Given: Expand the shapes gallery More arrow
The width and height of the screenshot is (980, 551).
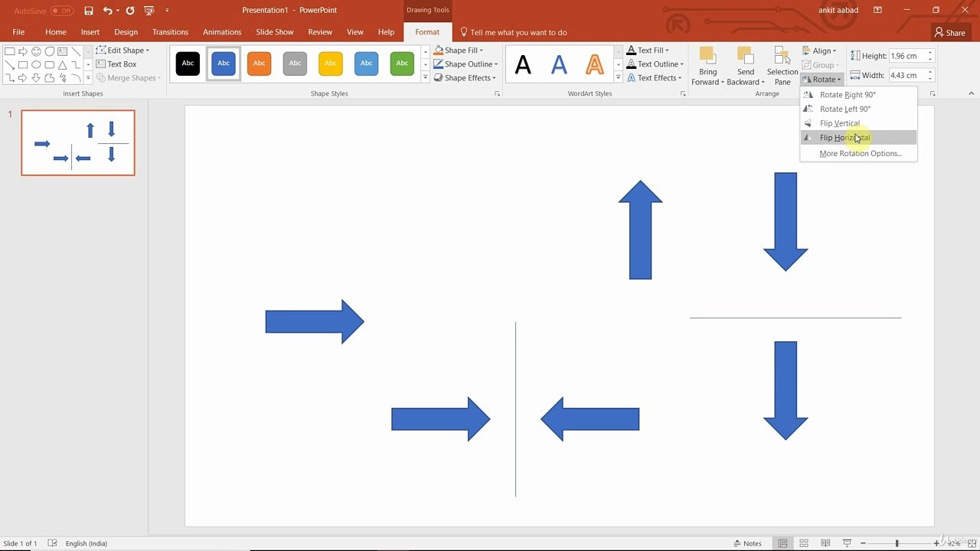Looking at the screenshot, I should pyautogui.click(x=88, y=78).
